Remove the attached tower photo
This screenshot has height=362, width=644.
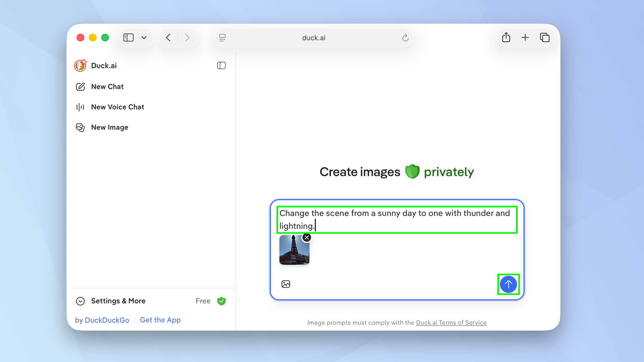(x=306, y=237)
